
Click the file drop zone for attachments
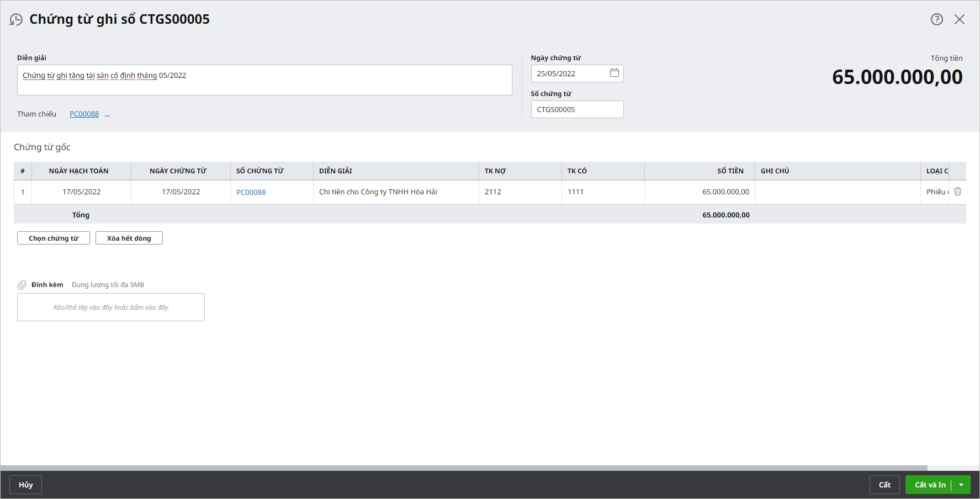point(111,307)
